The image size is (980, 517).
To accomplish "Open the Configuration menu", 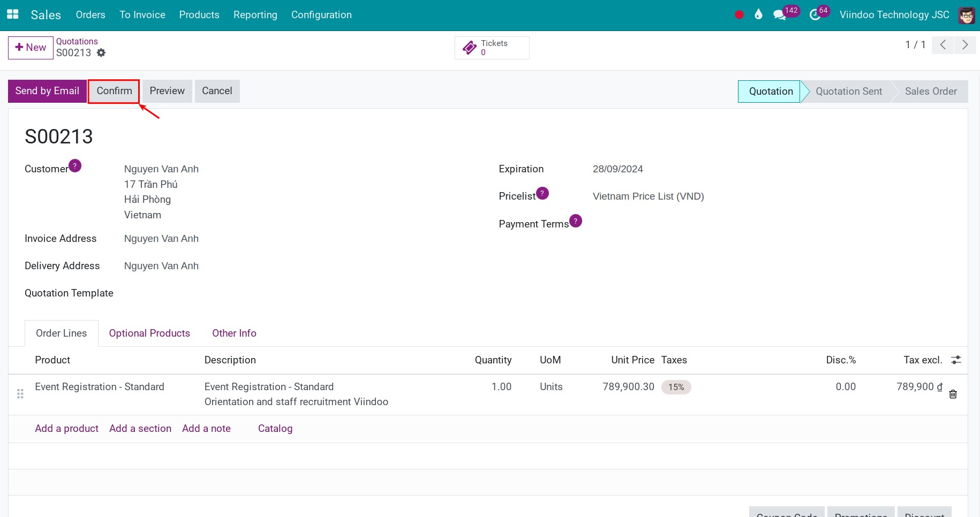I will (321, 15).
